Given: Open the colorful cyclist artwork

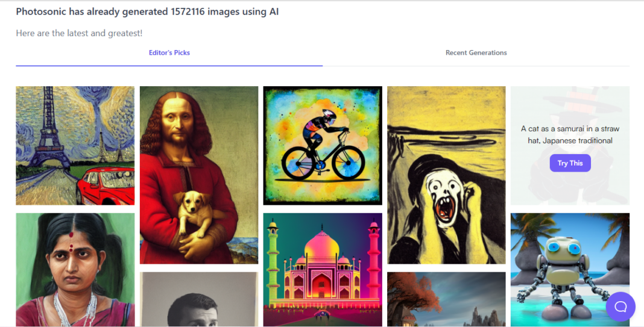Looking at the screenshot, I should tap(323, 145).
